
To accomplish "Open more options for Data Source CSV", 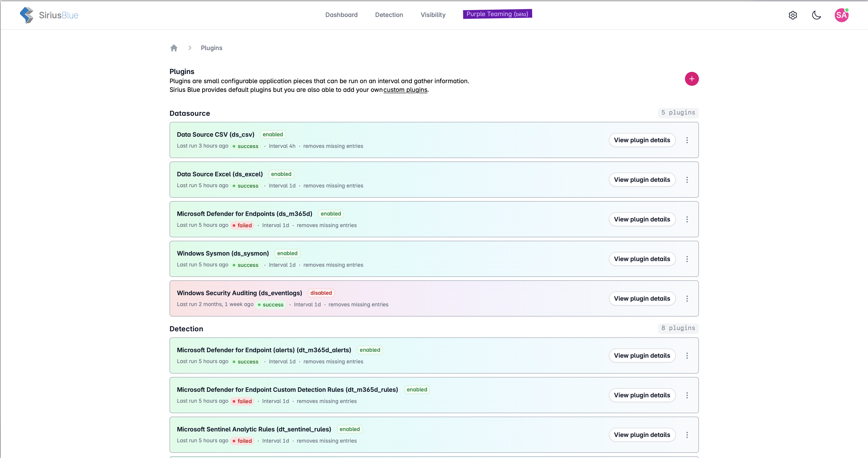I will click(687, 140).
